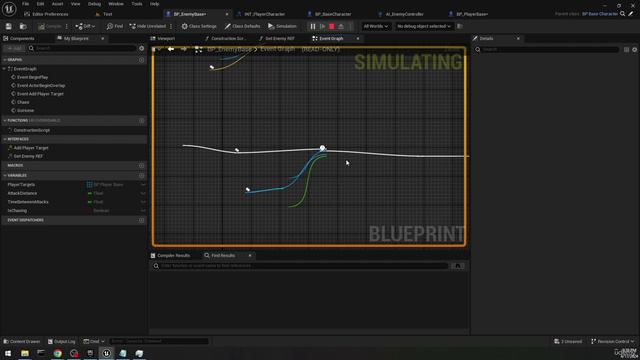The height and width of the screenshot is (360, 640).
Task: Select the PlayerTargets variable
Action: [x=21, y=184]
